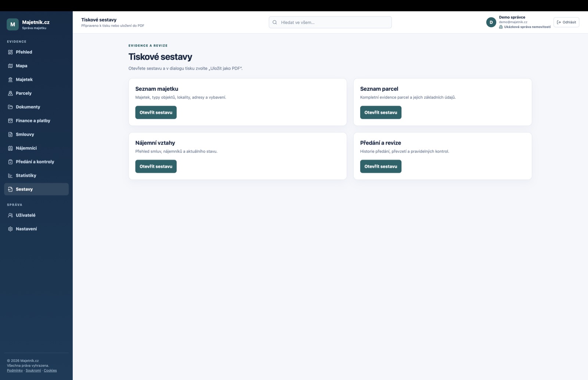This screenshot has width=588, height=380.
Task: Click the Parcely icon in sidebar
Action: point(10,93)
